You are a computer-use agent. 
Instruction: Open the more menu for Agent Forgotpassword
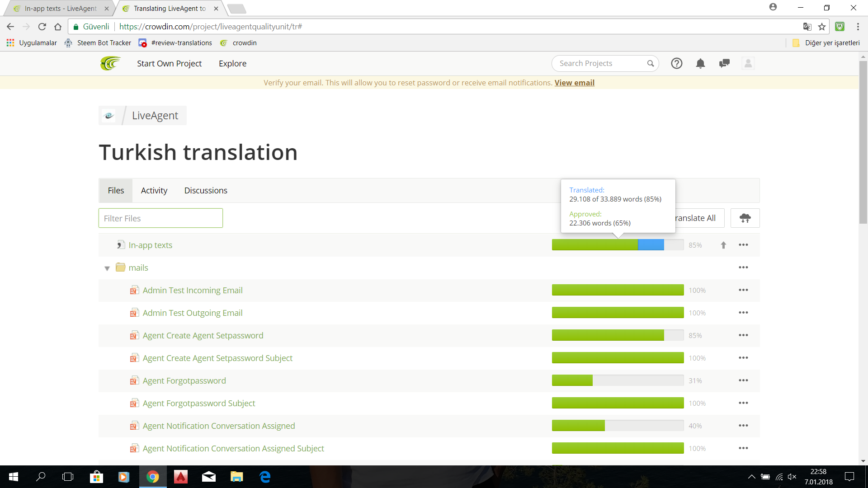(x=743, y=380)
